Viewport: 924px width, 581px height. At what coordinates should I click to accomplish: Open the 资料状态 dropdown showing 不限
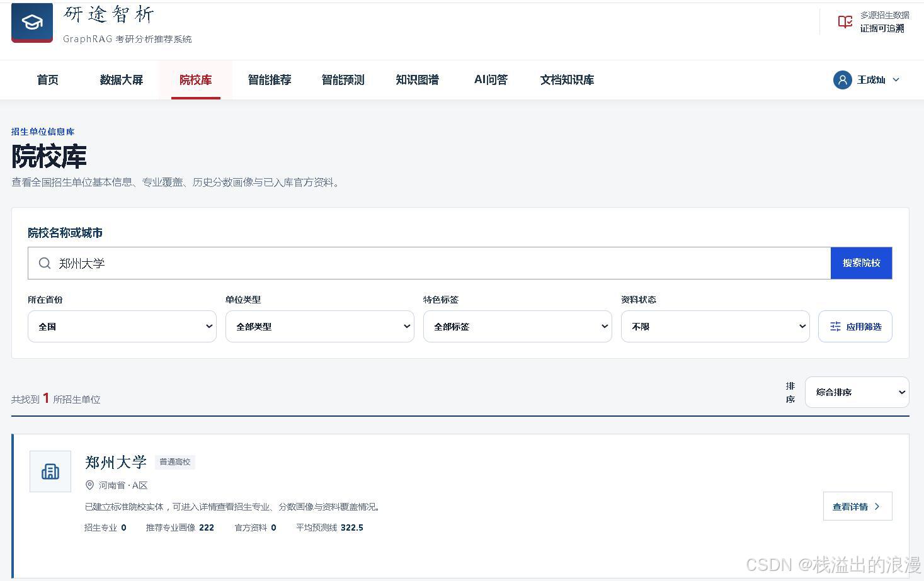click(x=716, y=327)
